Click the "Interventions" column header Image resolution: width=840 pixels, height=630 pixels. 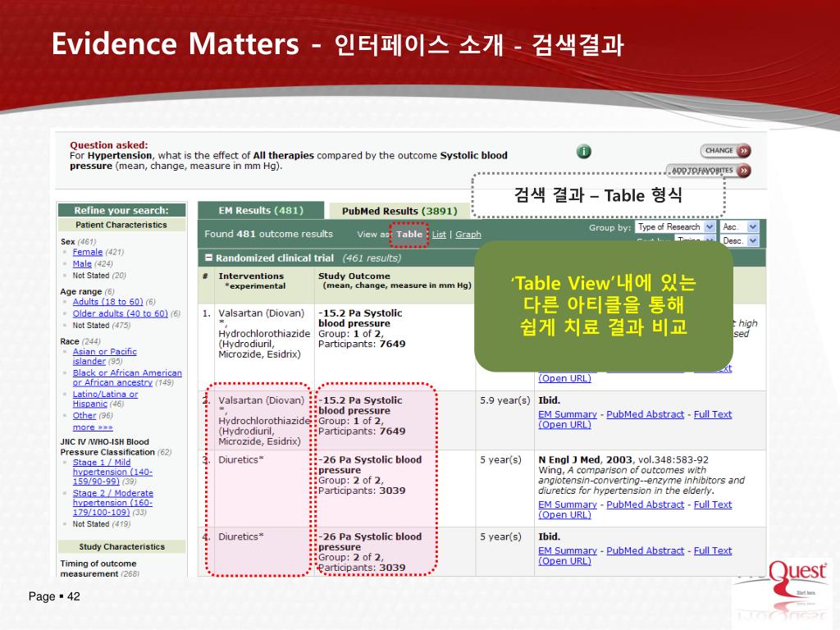(251, 276)
